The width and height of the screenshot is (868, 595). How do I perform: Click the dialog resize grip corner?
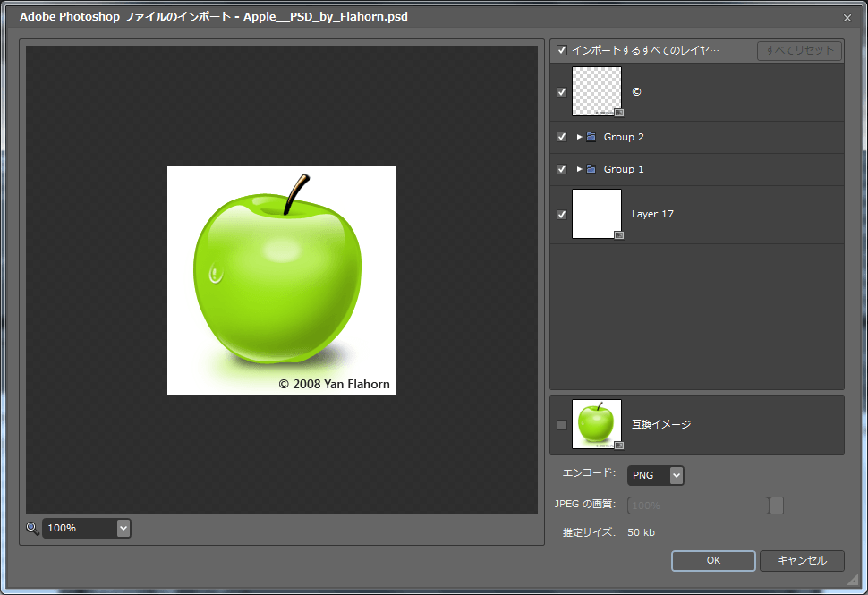[x=852, y=579]
